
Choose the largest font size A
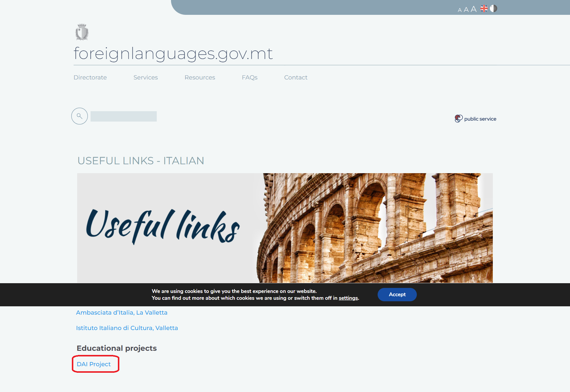click(474, 9)
